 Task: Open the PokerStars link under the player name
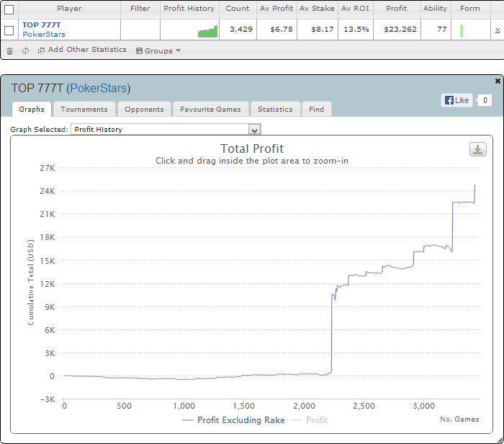[x=44, y=34]
